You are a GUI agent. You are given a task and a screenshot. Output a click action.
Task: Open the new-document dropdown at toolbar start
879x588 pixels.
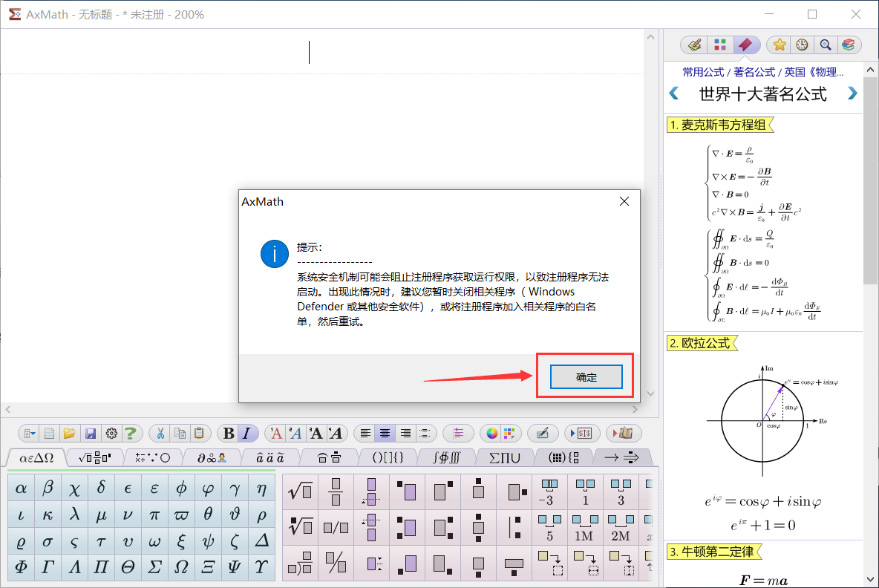click(x=28, y=433)
